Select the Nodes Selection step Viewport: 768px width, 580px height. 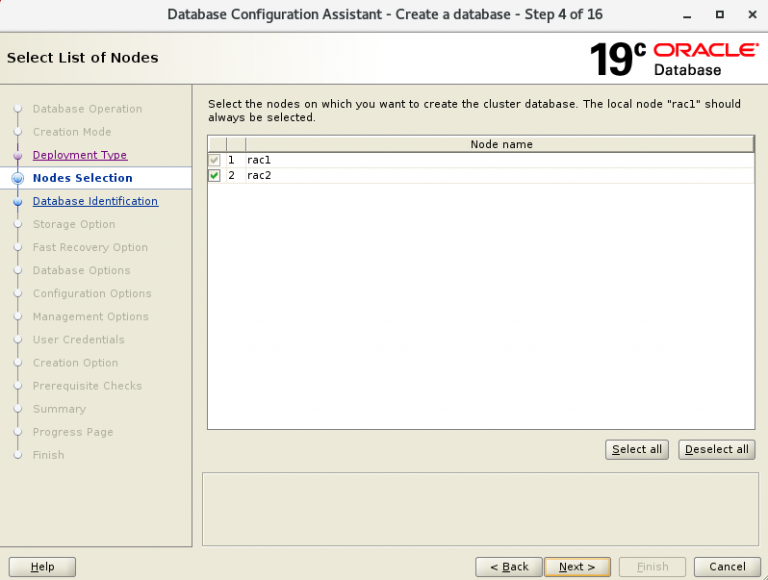82,178
